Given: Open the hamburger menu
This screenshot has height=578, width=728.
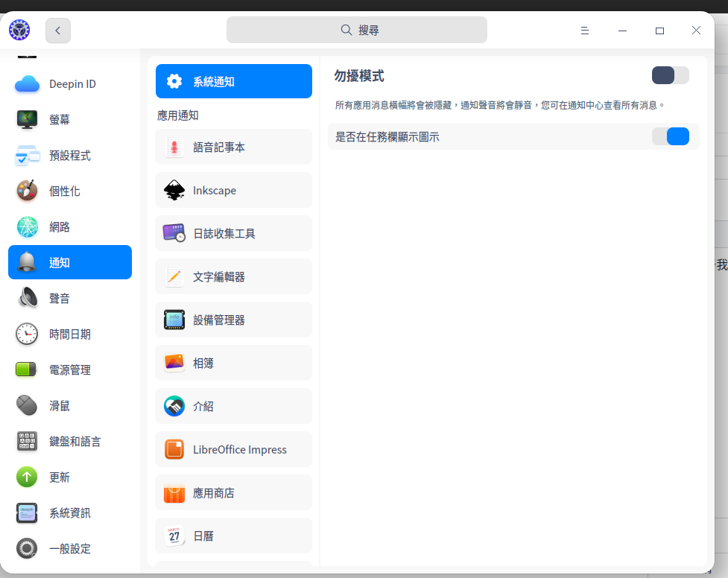Looking at the screenshot, I should click(584, 30).
